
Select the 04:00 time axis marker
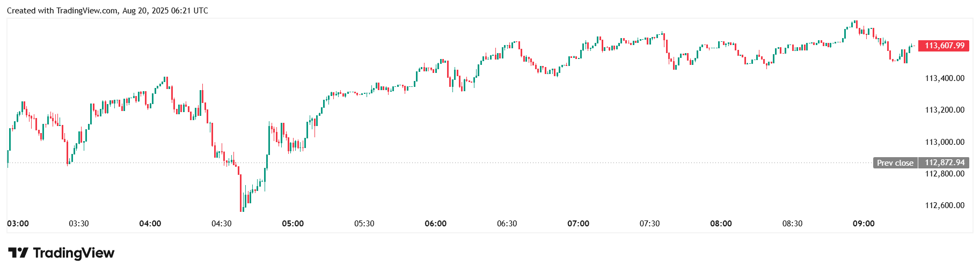pos(150,224)
